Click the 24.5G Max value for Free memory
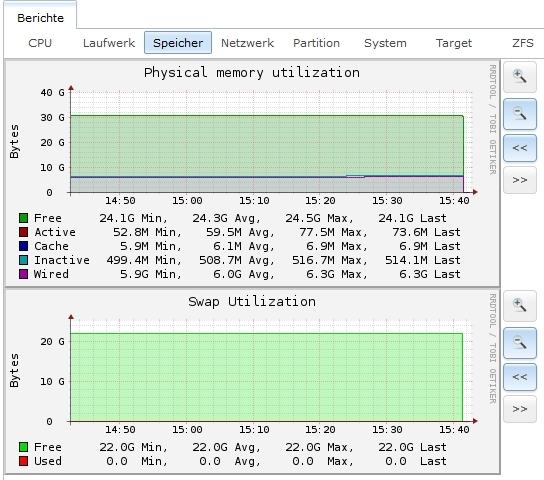Screen dimensions: 544x480 (x=319, y=218)
